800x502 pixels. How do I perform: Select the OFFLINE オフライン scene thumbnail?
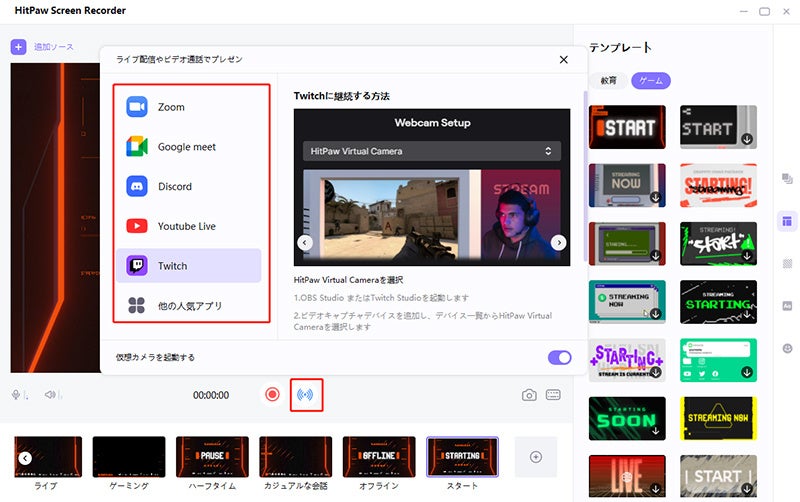379,457
